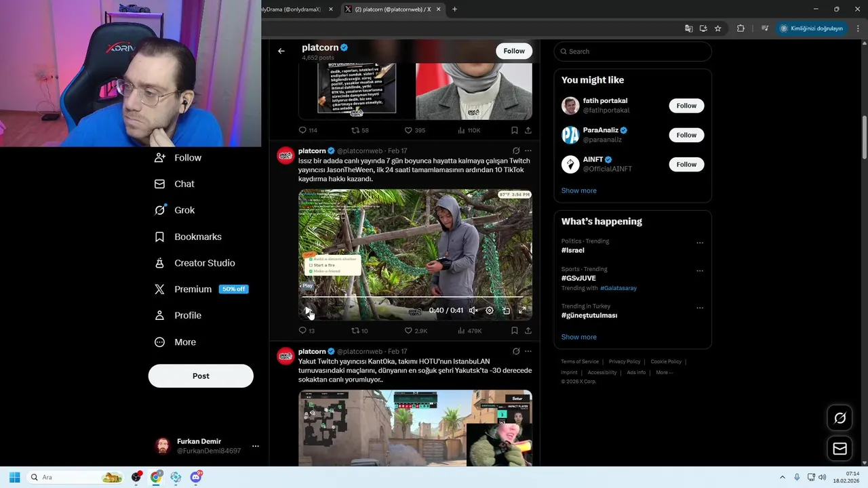
Task: Open the floating Grok button
Action: tap(840, 418)
